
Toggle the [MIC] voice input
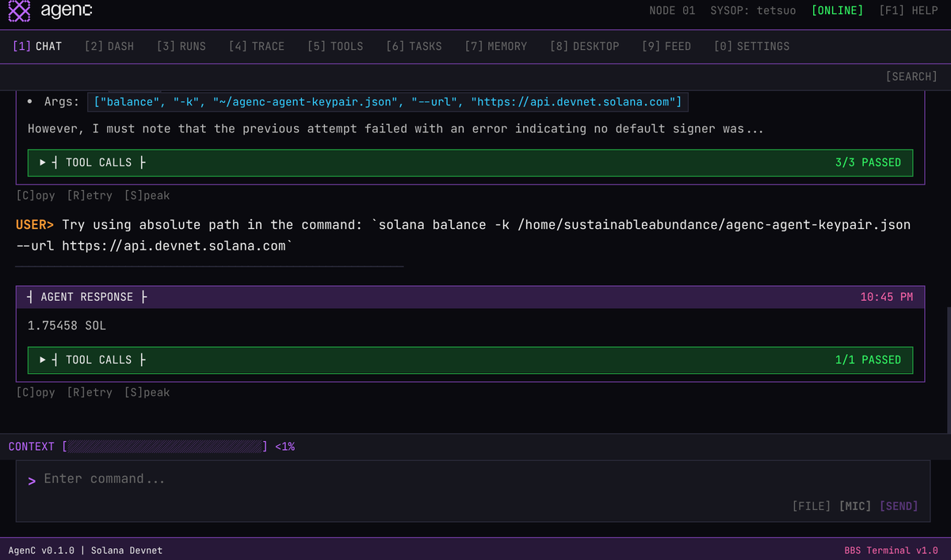pyautogui.click(x=855, y=505)
